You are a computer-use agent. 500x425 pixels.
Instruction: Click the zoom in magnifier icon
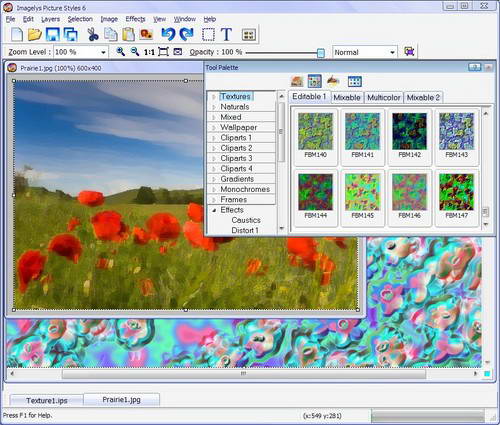pyautogui.click(x=121, y=52)
